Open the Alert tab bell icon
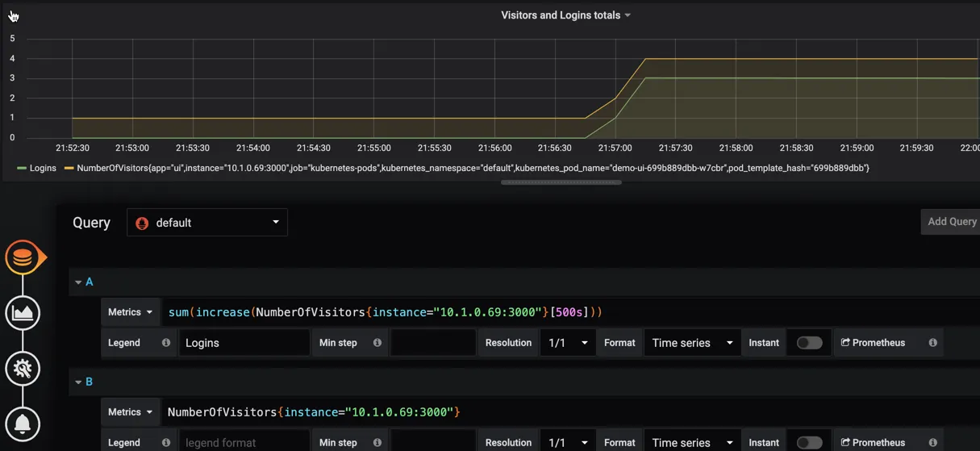Image resolution: width=980 pixels, height=451 pixels. (23, 424)
